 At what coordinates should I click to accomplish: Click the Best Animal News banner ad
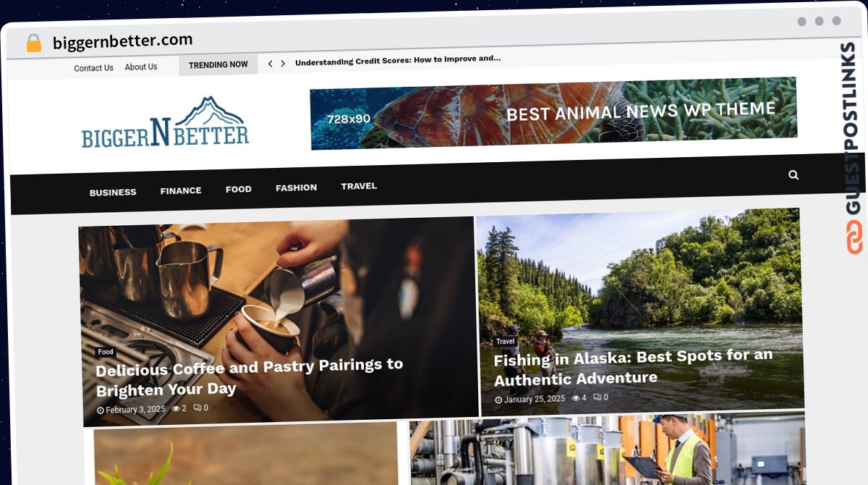(x=554, y=113)
